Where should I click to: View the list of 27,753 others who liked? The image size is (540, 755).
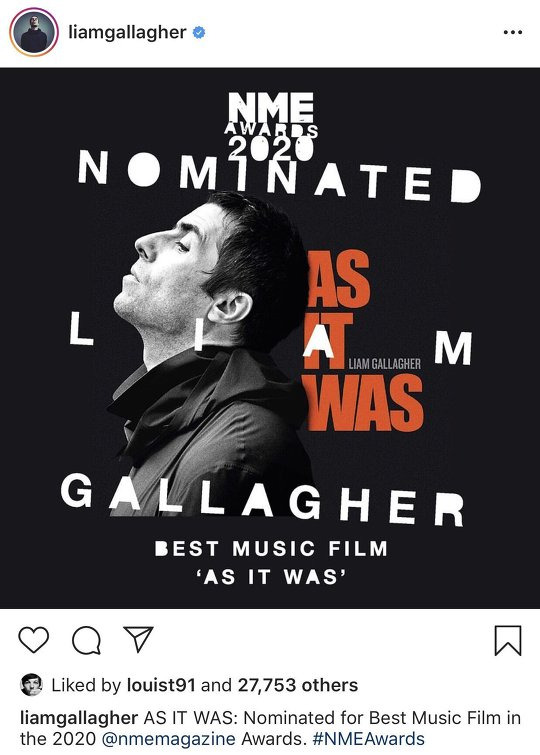pyautogui.click(x=298, y=685)
